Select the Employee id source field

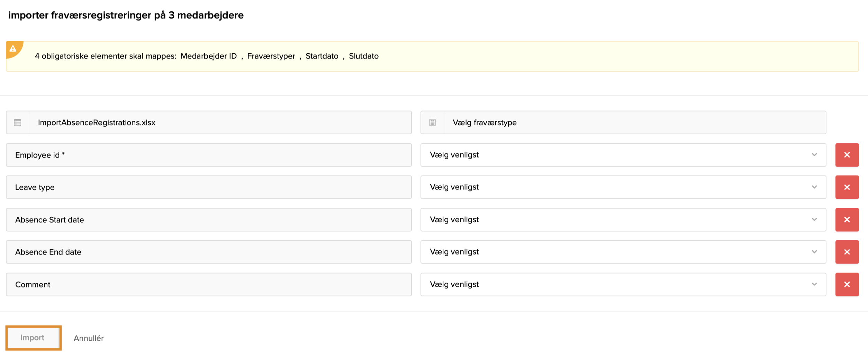208,155
